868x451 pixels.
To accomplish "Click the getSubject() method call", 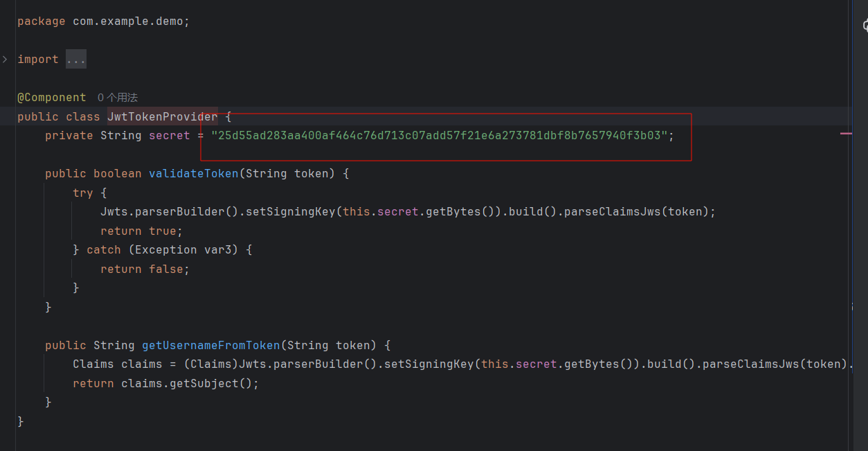I will [x=215, y=383].
